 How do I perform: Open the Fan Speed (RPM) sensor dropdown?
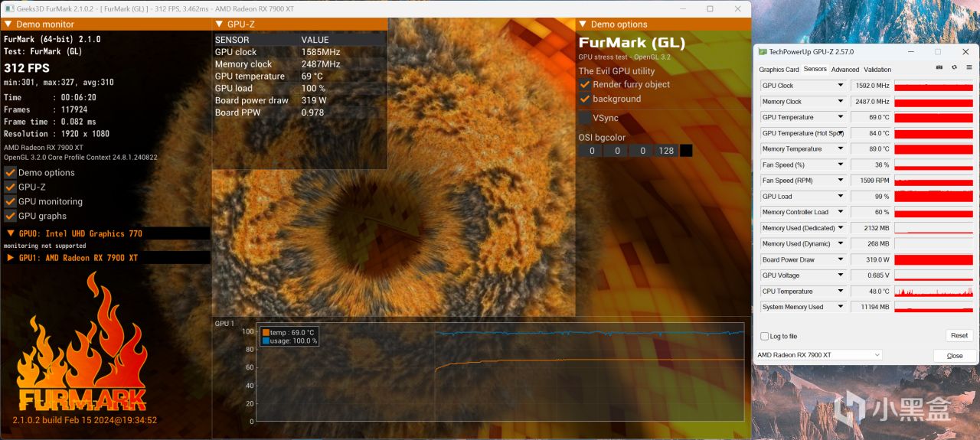click(x=841, y=181)
